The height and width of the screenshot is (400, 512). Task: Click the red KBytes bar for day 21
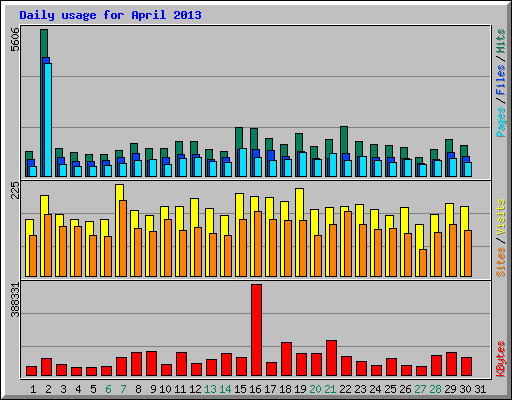point(331,358)
